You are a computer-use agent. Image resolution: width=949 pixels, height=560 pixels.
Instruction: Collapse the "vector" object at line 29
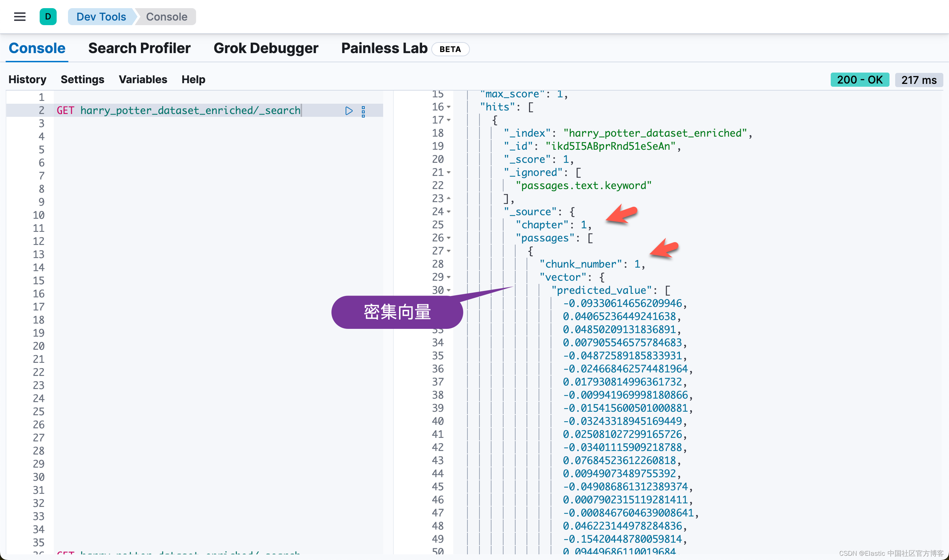coord(449,278)
